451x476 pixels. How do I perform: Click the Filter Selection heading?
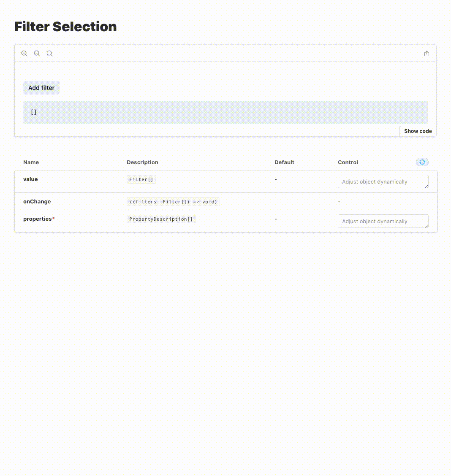point(65,27)
